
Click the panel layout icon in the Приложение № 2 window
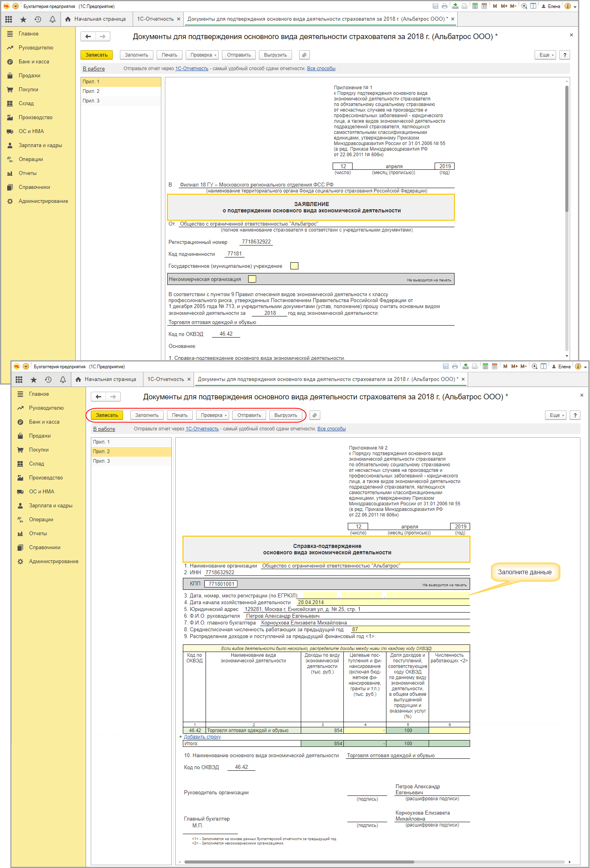(x=543, y=366)
